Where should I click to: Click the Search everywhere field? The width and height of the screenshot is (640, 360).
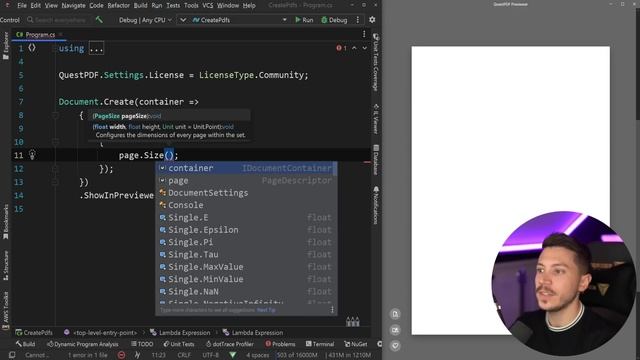57,20
